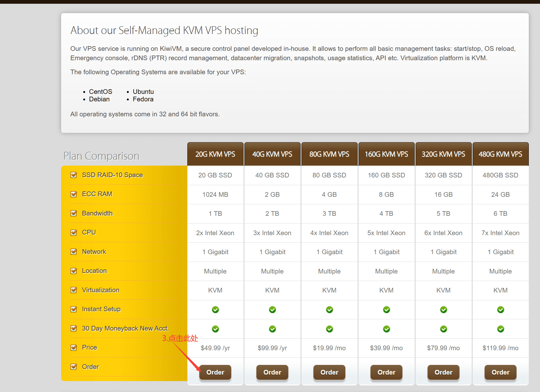Click the $49.99 /yr price cell
Image resolution: width=540 pixels, height=392 pixels.
[x=215, y=348]
